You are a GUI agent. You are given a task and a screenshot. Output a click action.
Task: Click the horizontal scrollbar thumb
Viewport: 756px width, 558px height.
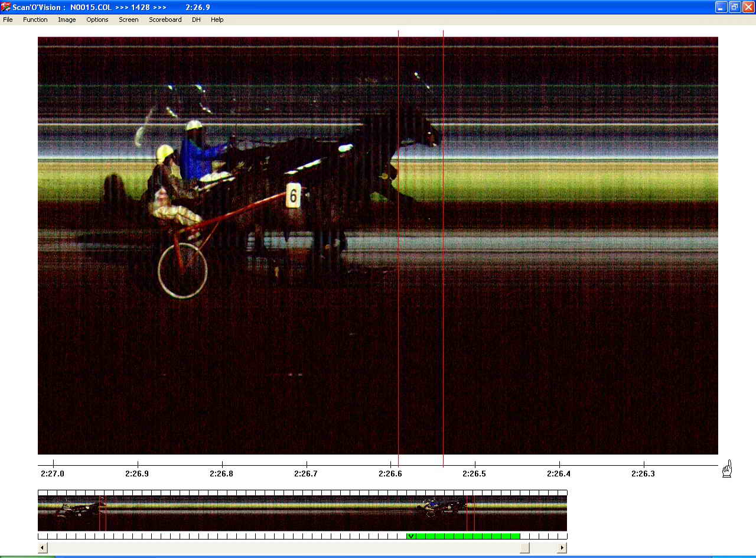click(x=524, y=548)
